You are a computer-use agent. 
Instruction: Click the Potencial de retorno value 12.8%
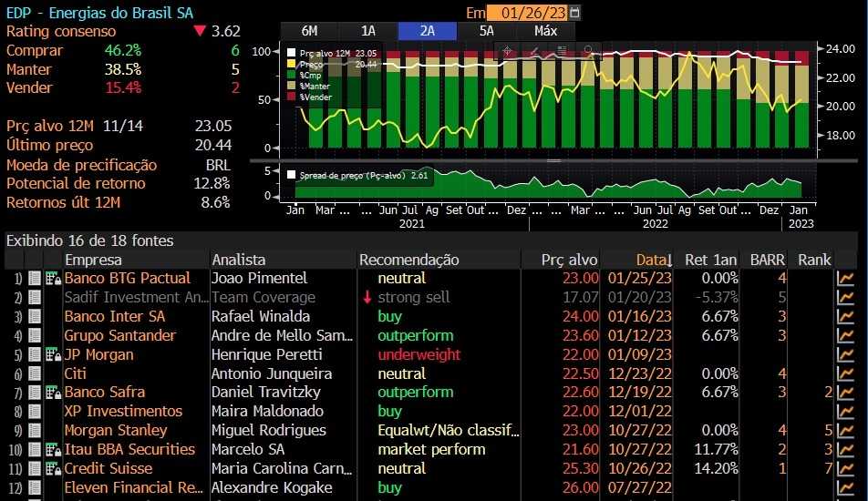pyautogui.click(x=212, y=184)
